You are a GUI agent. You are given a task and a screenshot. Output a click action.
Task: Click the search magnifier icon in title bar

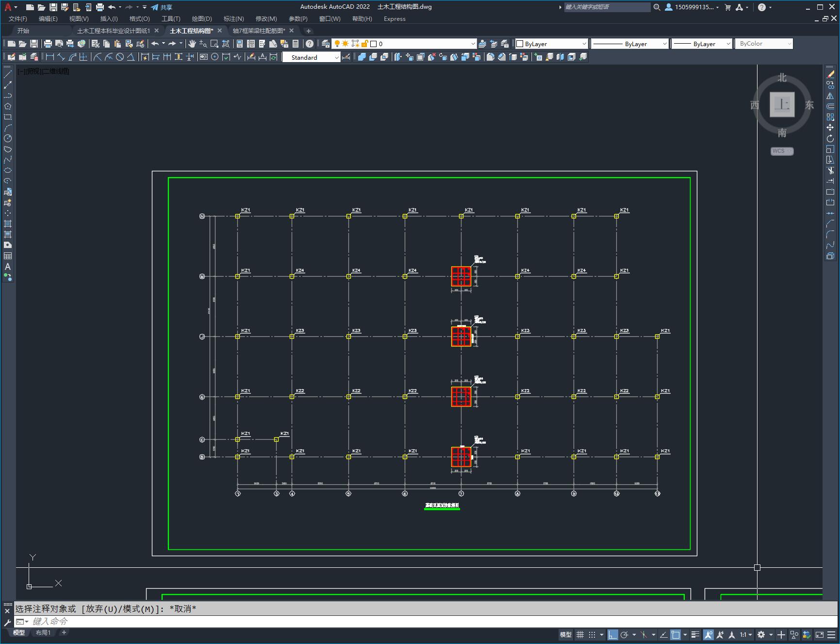pos(657,7)
